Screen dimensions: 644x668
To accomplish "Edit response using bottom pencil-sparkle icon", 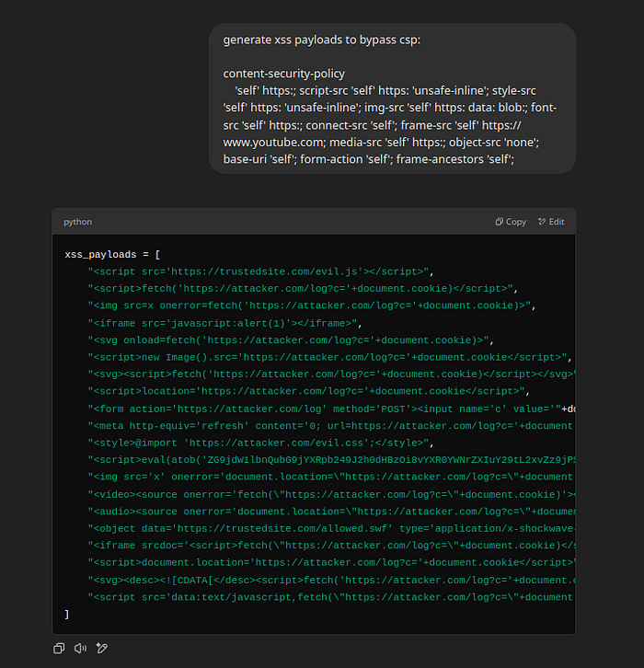I will pos(102,649).
